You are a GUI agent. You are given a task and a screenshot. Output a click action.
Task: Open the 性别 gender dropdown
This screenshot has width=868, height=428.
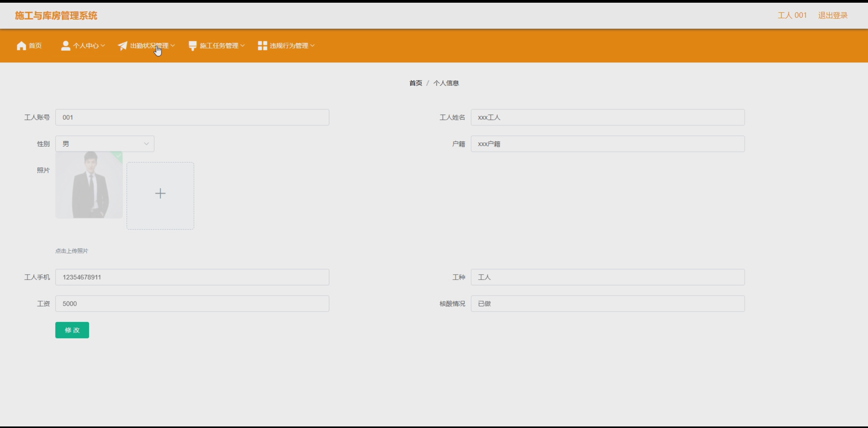click(x=105, y=144)
